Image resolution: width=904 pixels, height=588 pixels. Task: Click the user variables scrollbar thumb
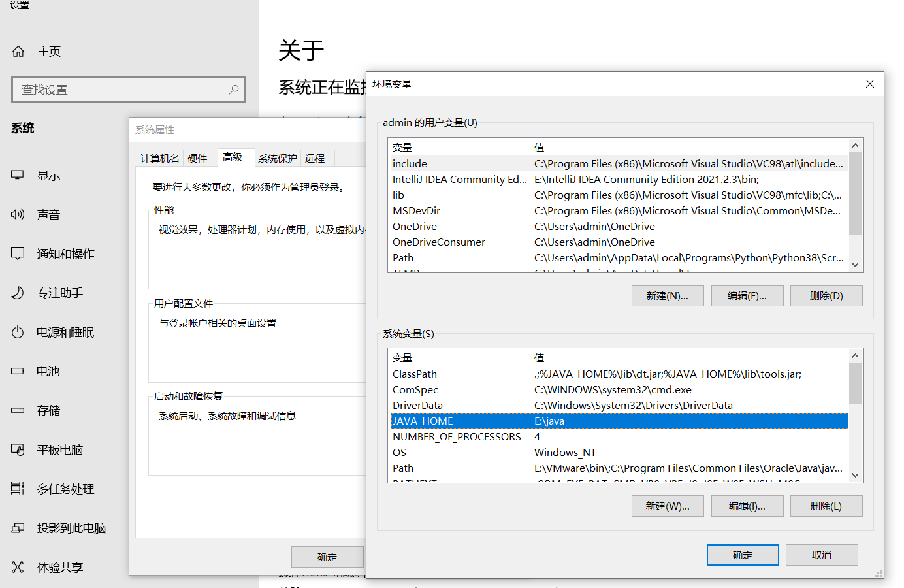tap(855, 193)
